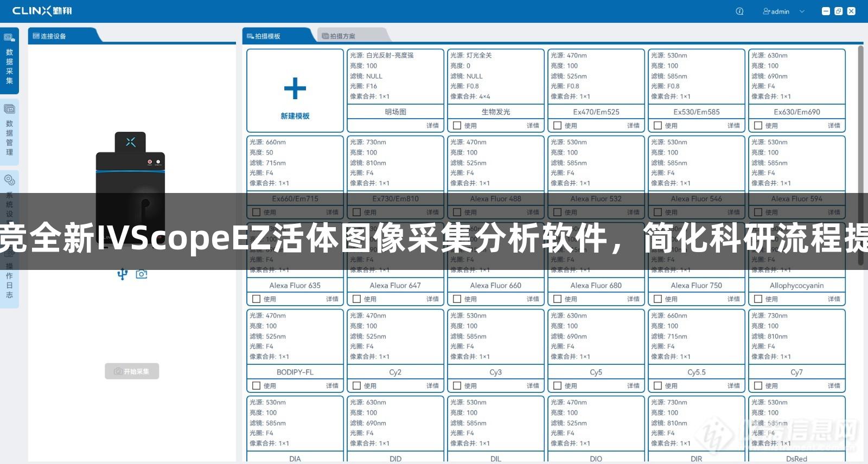The height and width of the screenshot is (464, 868).
Task: Open 详情 for Cy7 template
Action: click(834, 386)
